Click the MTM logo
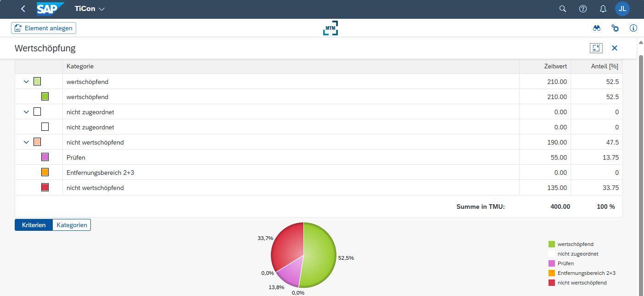 pos(330,28)
